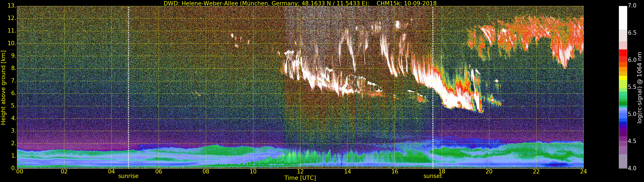Select the "02" time axis tick label
The height and width of the screenshot is (182, 644).
click(64, 172)
